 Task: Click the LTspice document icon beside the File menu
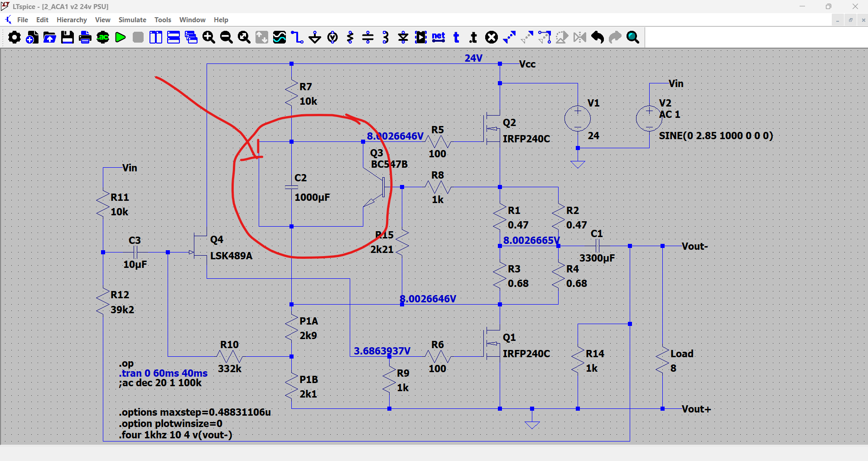[8, 20]
